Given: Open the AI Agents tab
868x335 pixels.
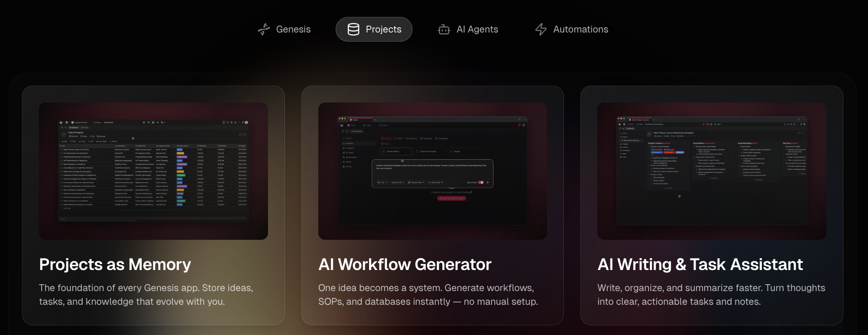Looking at the screenshot, I should pos(468,29).
